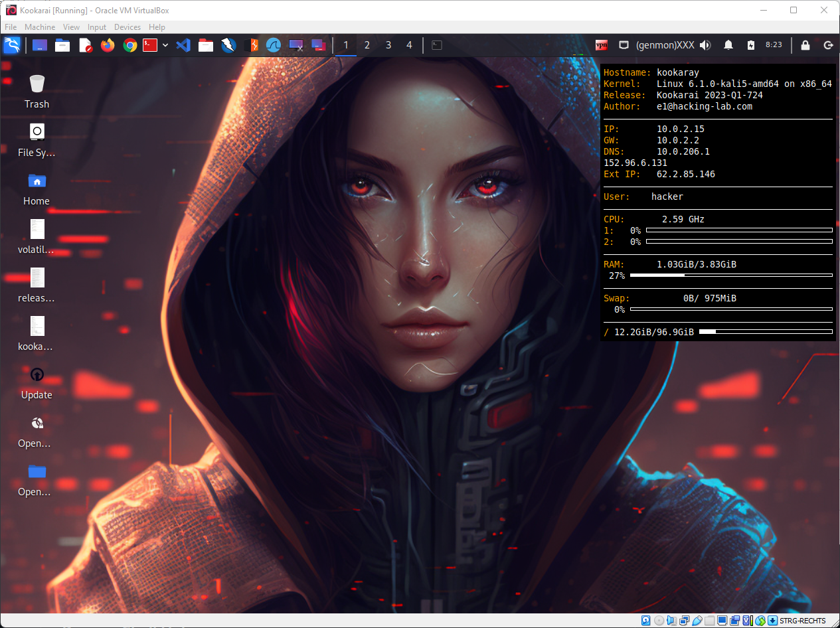
Task: Open the text editor launcher in panel
Action: (x=85, y=45)
